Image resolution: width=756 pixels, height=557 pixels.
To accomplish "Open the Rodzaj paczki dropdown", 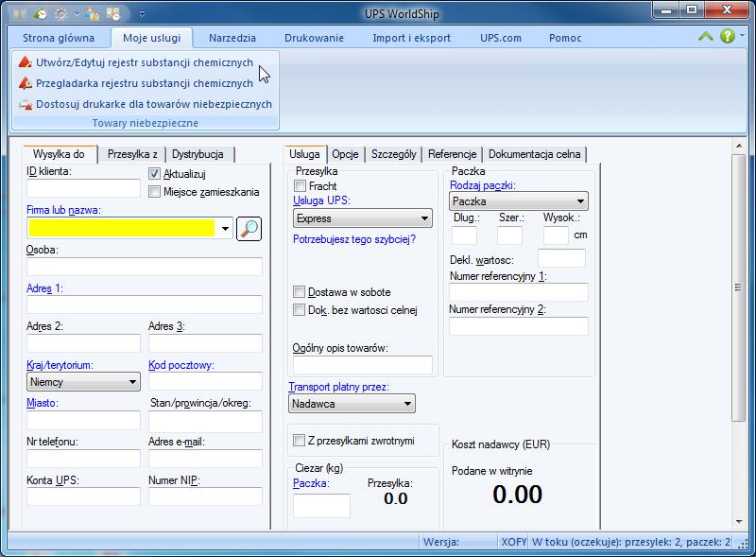I will (518, 201).
